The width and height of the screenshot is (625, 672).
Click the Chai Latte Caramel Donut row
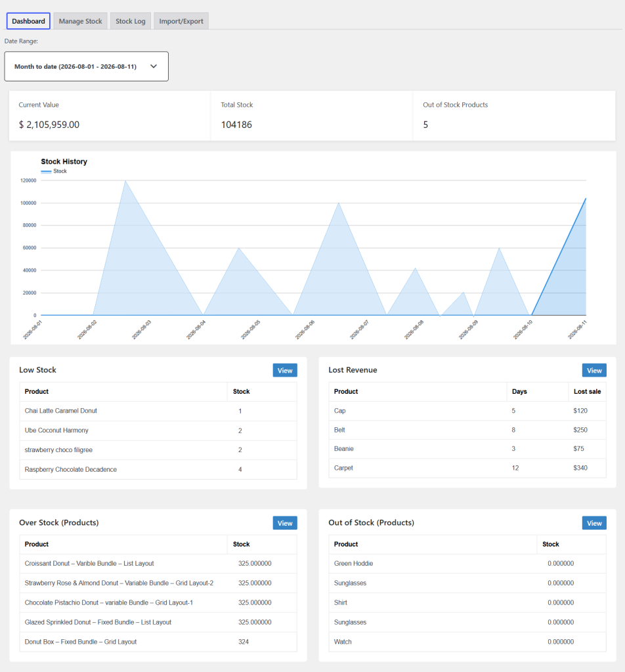(158, 411)
